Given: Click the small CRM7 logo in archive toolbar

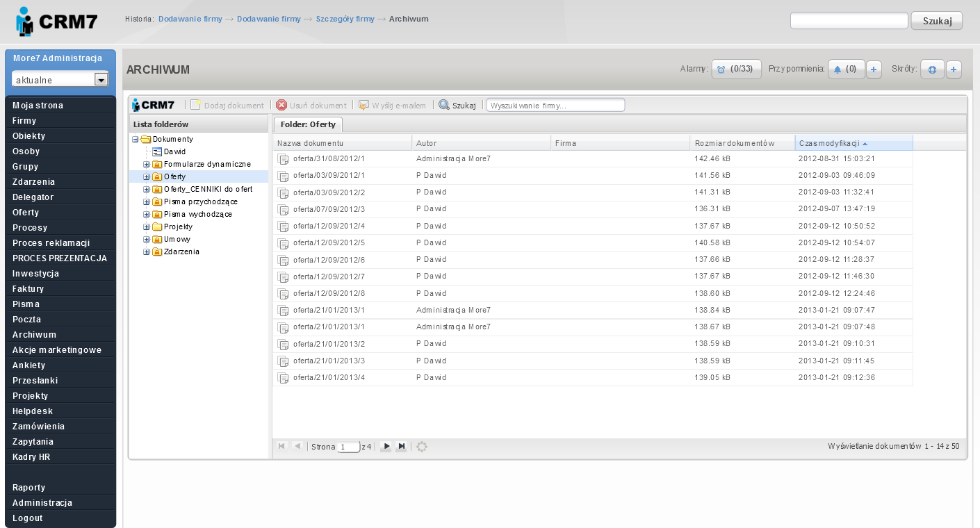Looking at the screenshot, I should click(154, 105).
